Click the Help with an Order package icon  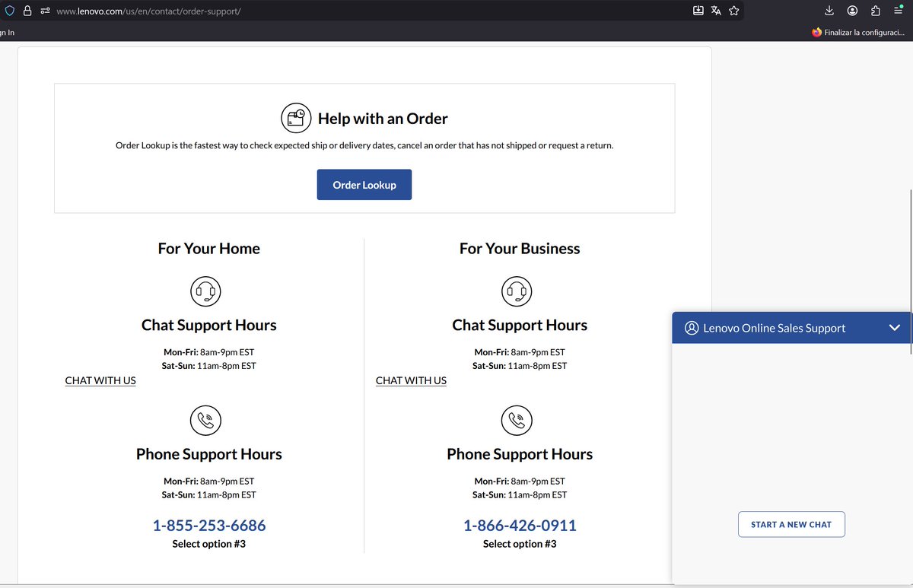[x=296, y=118]
